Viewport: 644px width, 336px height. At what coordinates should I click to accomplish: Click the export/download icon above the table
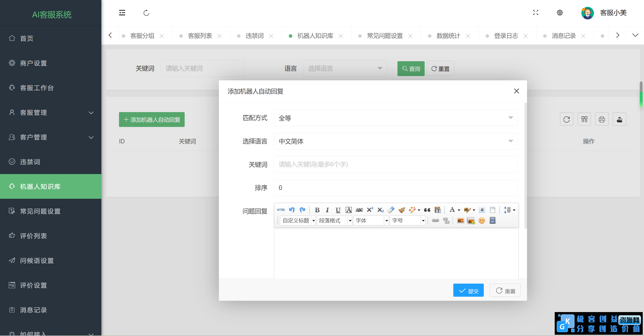pyautogui.click(x=619, y=119)
